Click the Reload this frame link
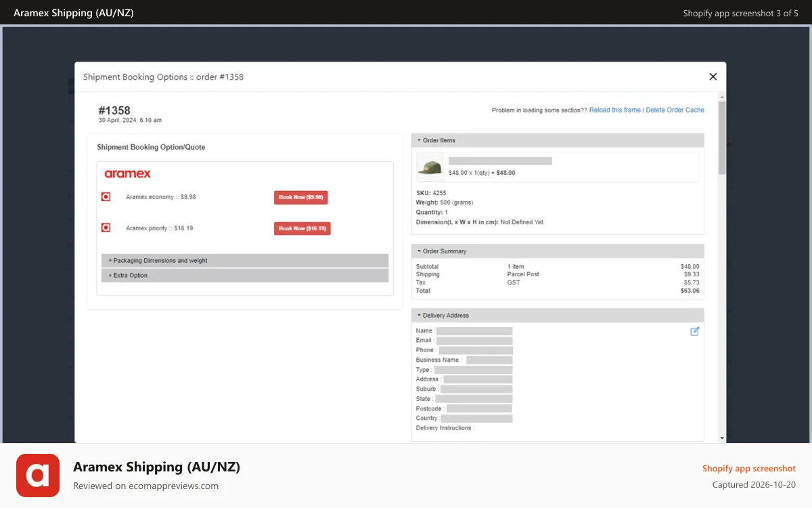This screenshot has width=812, height=508. click(615, 110)
